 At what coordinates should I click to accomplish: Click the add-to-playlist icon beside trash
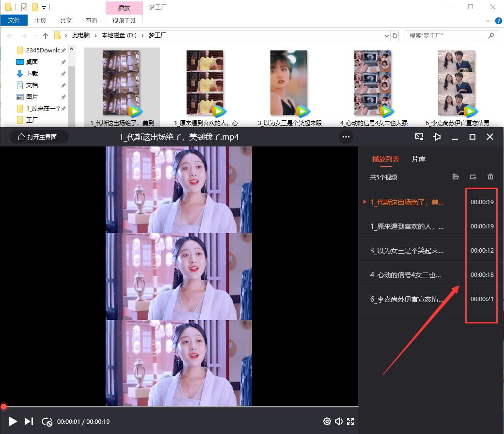click(x=473, y=177)
